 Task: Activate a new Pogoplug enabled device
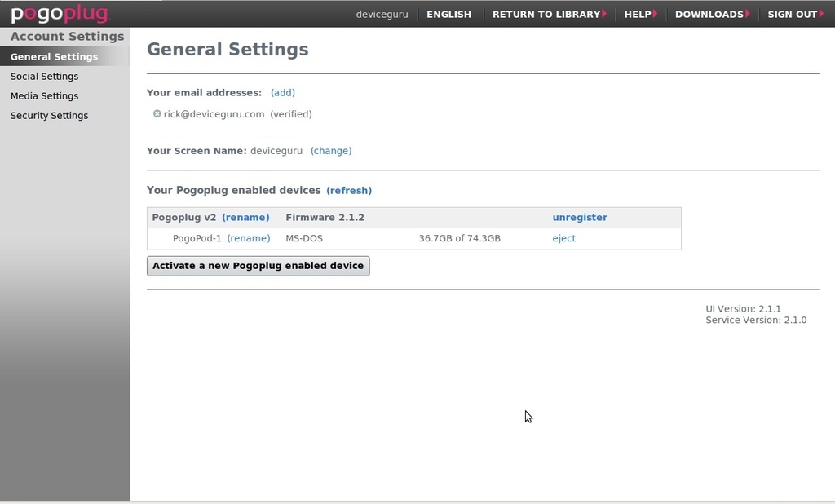(258, 266)
